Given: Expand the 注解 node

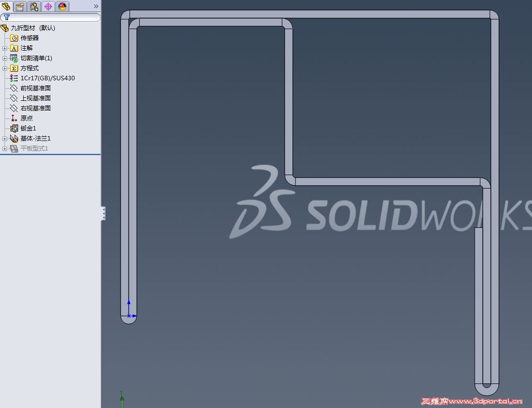Looking at the screenshot, I should coord(5,48).
